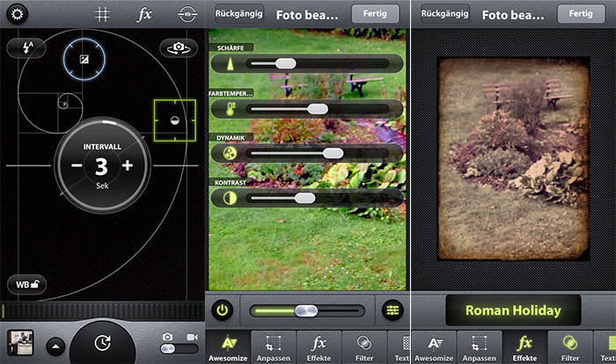Tap the interval timer shutter button

[103, 343]
